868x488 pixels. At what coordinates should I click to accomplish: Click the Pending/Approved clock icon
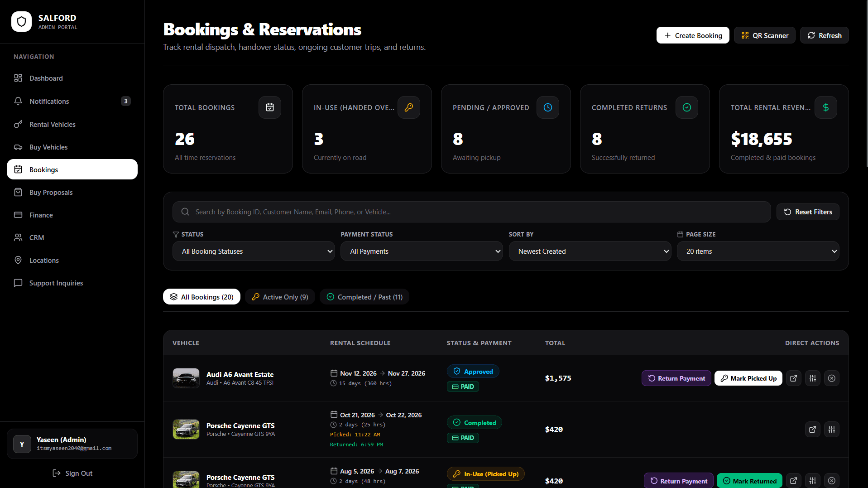[548, 107]
